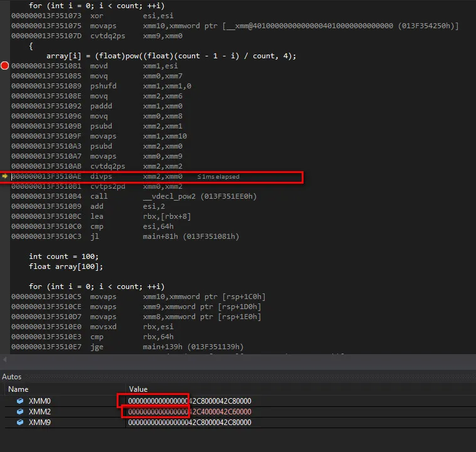
Task: Click the paddd xmm1,xmm0 instruction
Action: point(97,106)
